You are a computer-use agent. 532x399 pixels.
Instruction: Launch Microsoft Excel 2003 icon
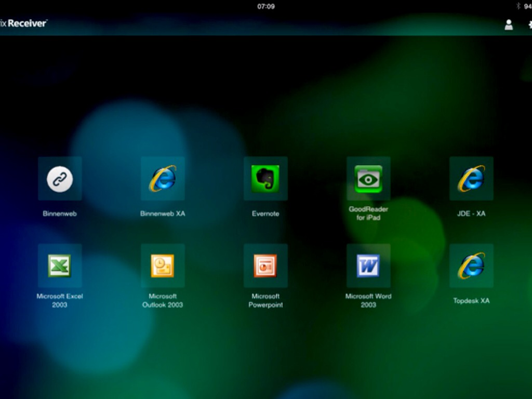60,266
